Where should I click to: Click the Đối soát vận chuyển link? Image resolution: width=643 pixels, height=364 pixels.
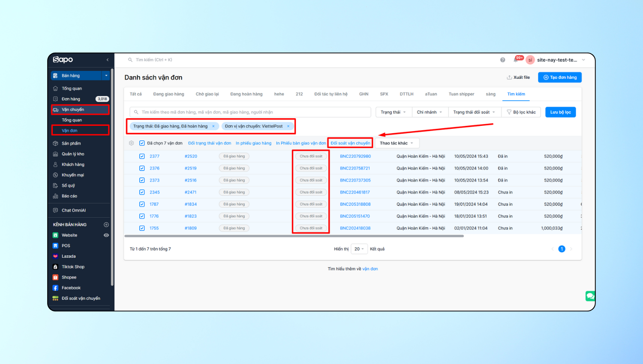click(x=350, y=143)
